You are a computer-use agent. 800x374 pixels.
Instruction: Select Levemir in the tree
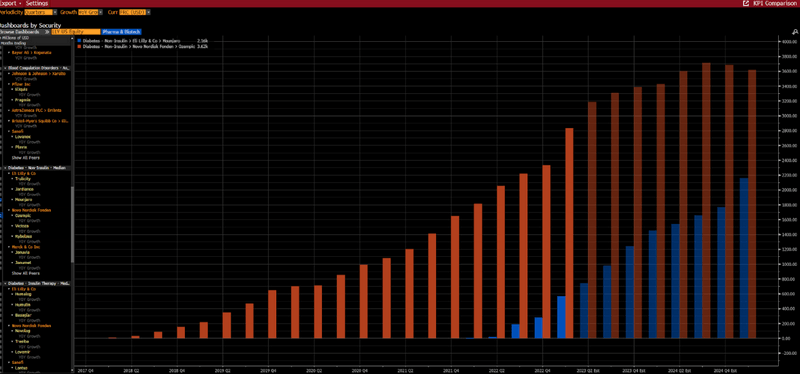(x=22, y=352)
